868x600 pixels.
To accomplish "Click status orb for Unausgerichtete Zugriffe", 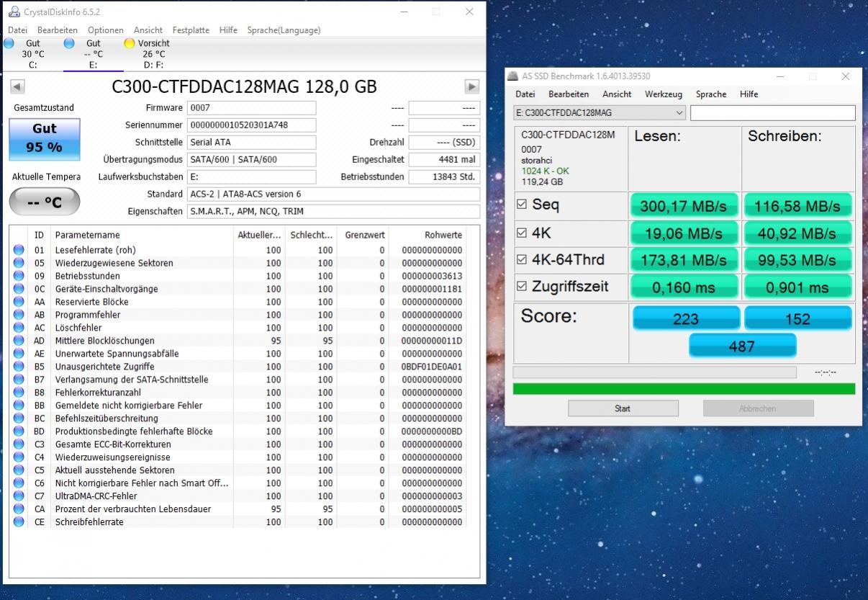I will click(19, 367).
